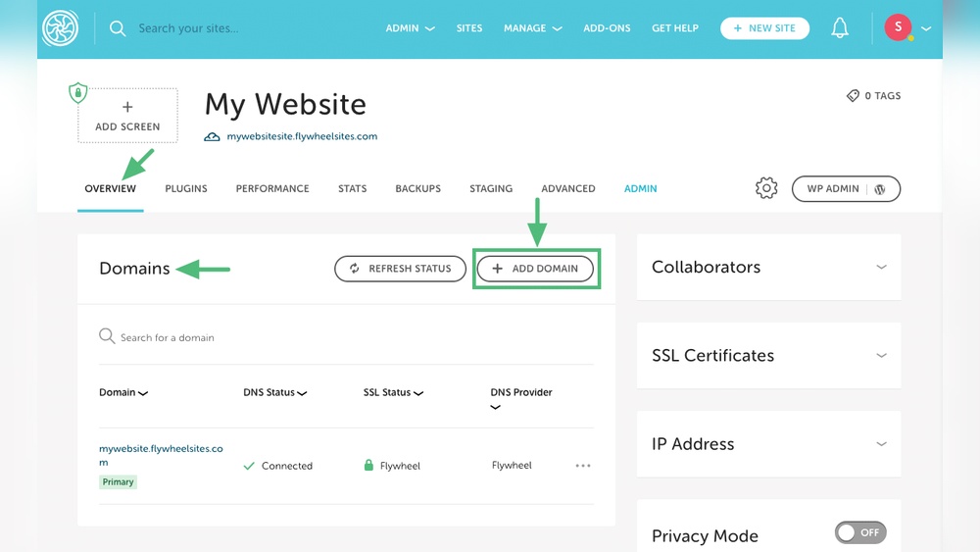Open the site Admin tab
The height and width of the screenshot is (552, 980).
coord(641,189)
